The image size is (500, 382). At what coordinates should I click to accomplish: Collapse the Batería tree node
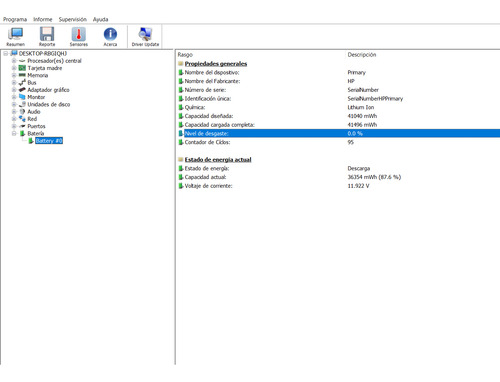[x=14, y=133]
